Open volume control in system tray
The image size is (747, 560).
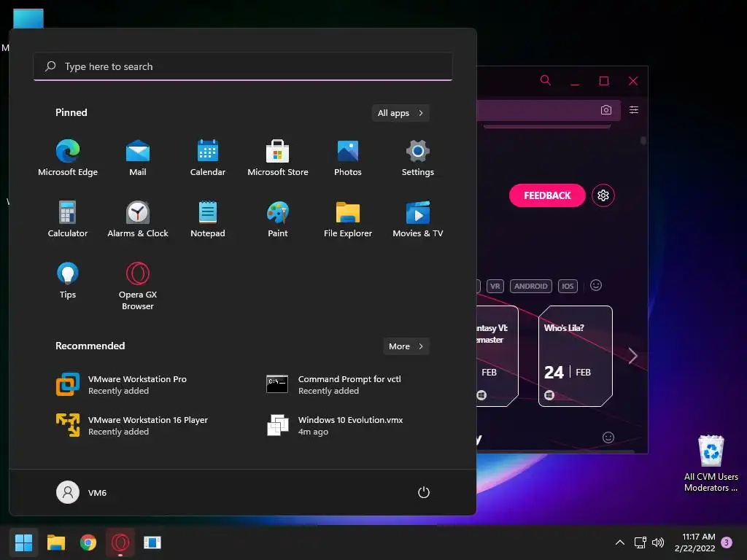(658, 542)
